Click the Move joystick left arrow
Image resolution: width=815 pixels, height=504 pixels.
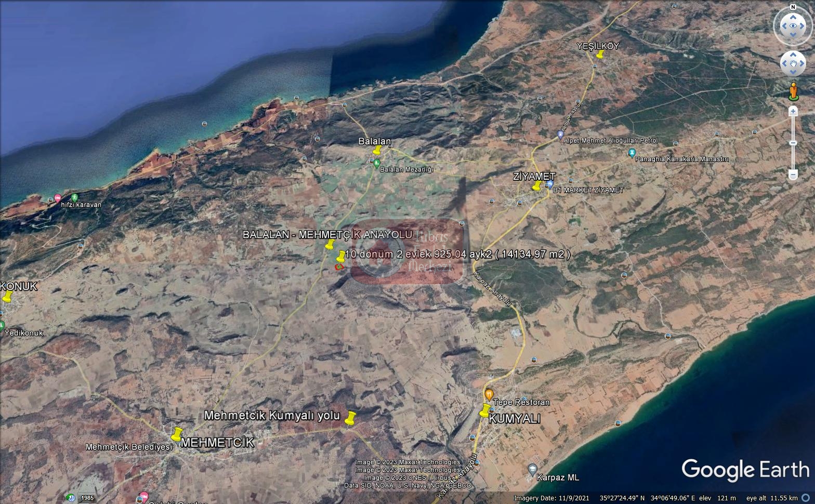point(783,63)
